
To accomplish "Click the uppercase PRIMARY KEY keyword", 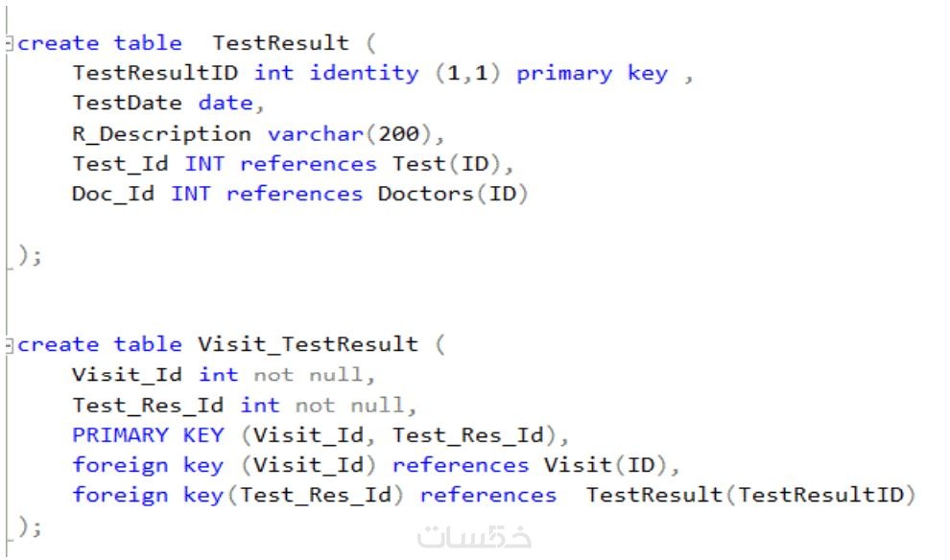I will click(148, 435).
